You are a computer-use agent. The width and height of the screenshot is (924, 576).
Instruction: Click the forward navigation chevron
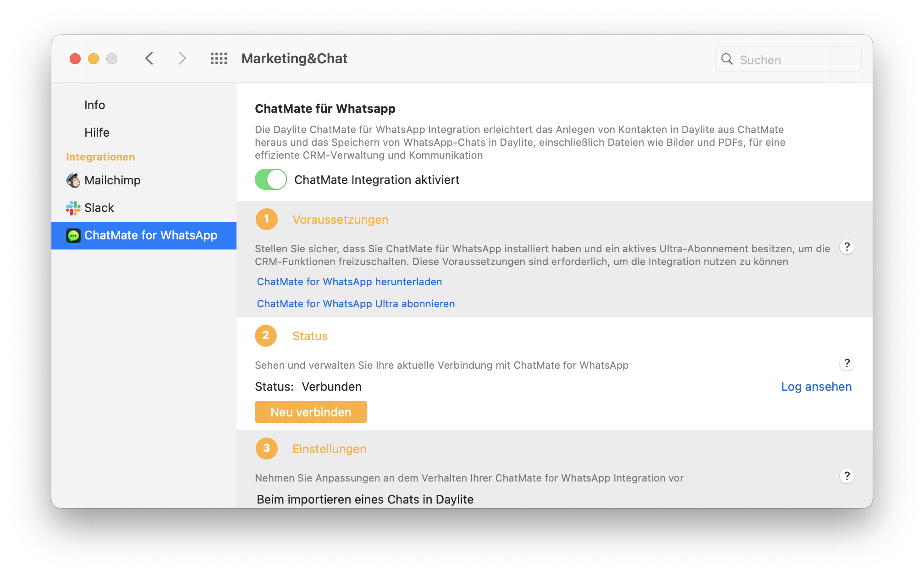tap(182, 58)
